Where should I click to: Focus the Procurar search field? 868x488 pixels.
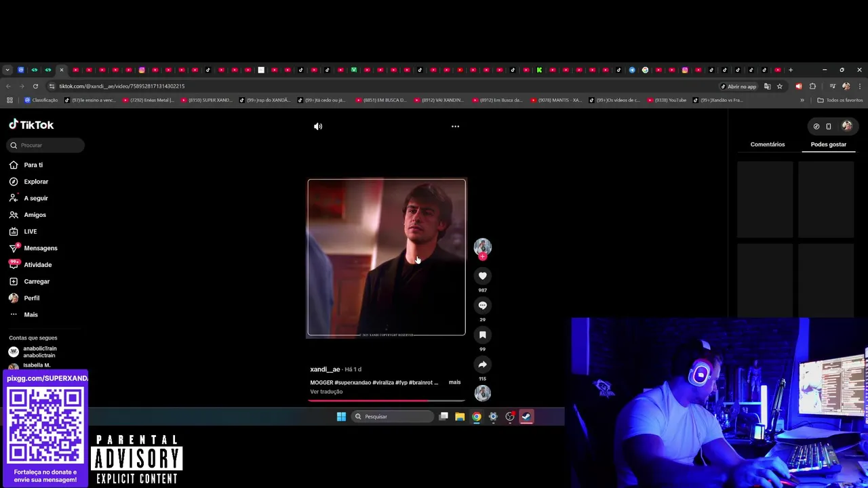[45, 145]
